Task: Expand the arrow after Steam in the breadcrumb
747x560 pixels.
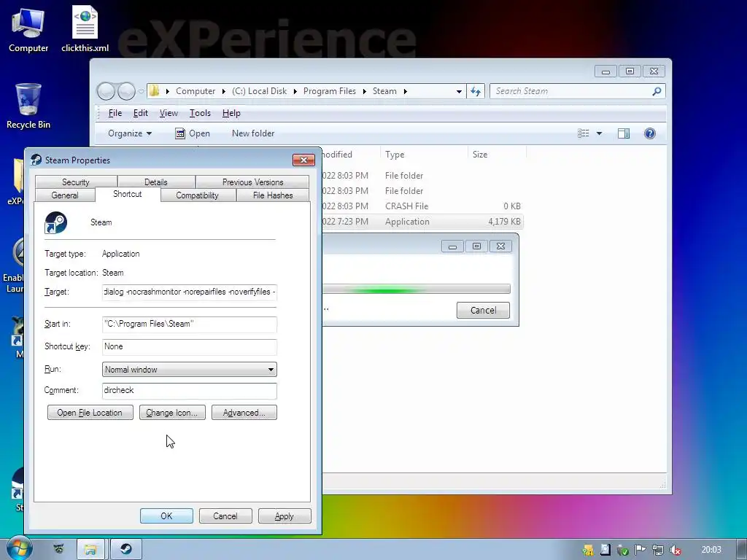Action: (x=405, y=91)
